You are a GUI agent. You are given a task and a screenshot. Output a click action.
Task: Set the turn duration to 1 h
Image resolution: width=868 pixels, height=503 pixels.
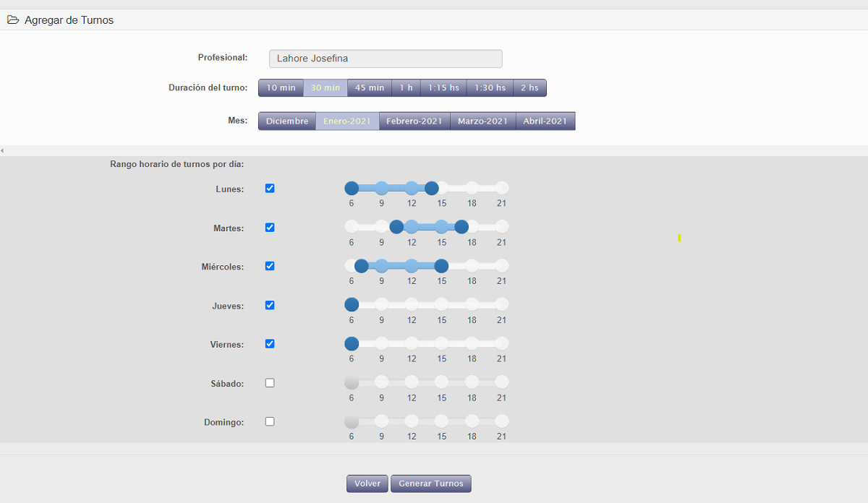click(407, 87)
